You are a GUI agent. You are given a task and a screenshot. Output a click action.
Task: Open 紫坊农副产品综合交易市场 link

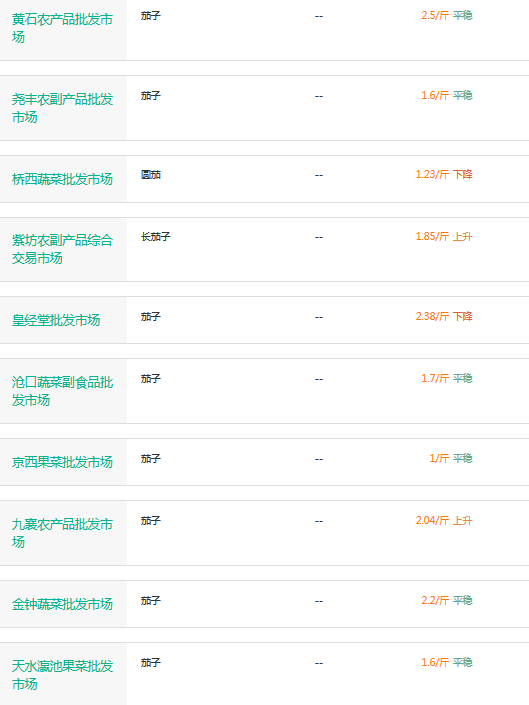point(62,250)
